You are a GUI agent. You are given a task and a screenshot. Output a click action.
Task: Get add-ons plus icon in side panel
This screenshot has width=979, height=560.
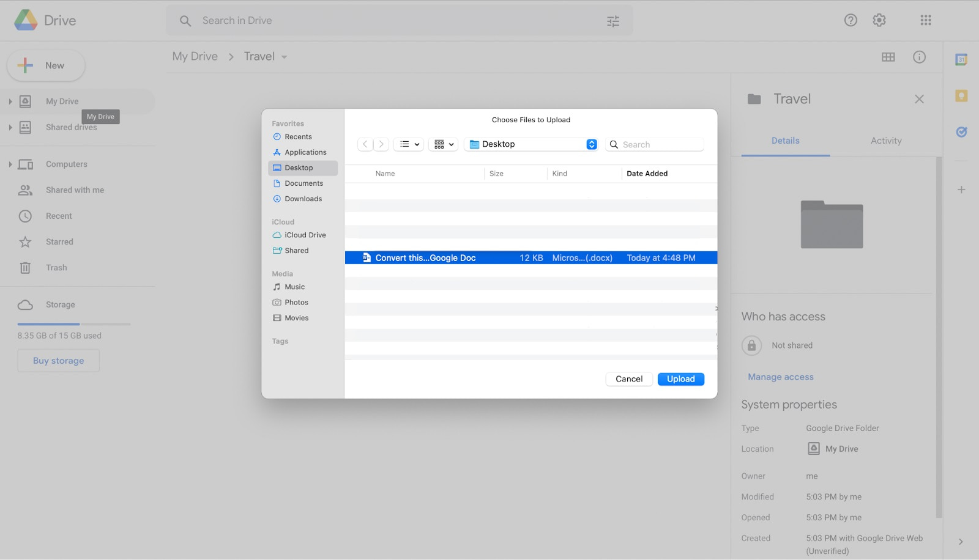click(961, 190)
